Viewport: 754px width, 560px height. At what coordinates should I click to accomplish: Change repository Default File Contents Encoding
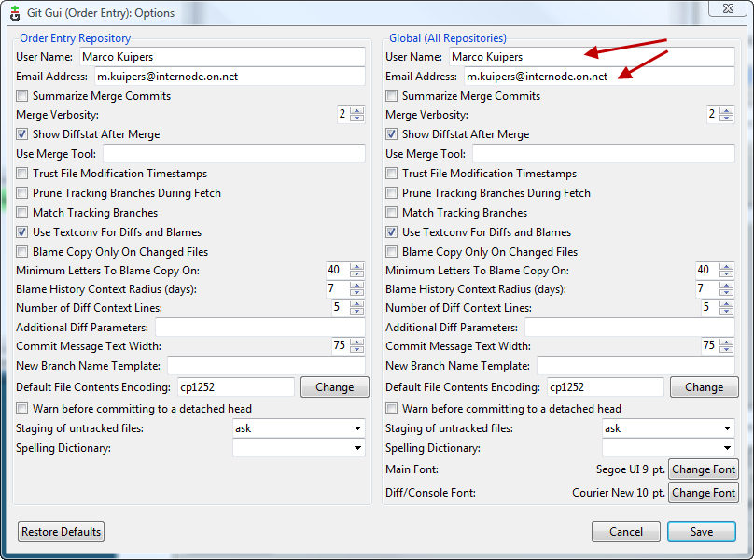(334, 387)
